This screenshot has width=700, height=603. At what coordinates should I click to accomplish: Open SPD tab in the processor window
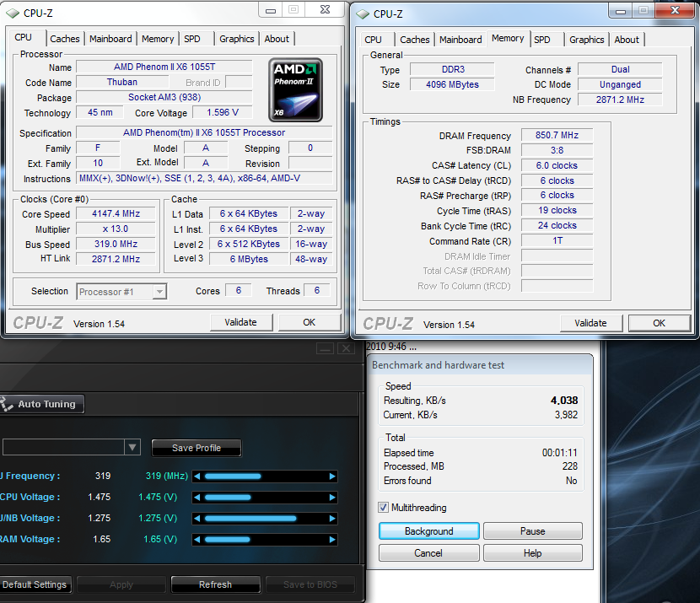tap(192, 39)
